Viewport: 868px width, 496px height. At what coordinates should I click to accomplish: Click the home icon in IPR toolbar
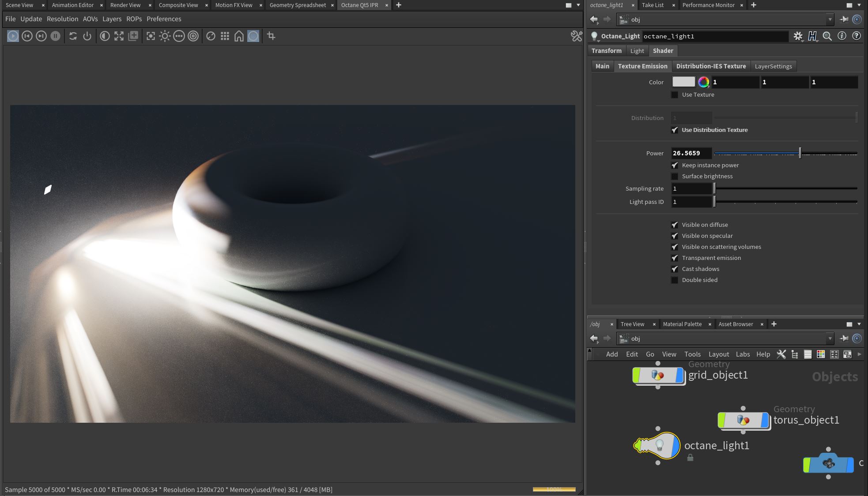tap(239, 36)
